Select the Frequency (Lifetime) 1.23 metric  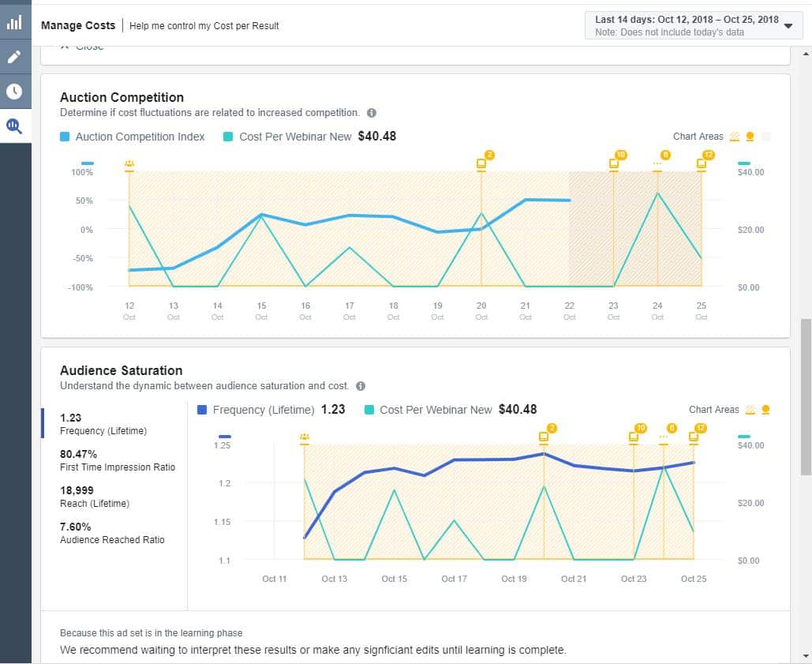click(x=103, y=424)
